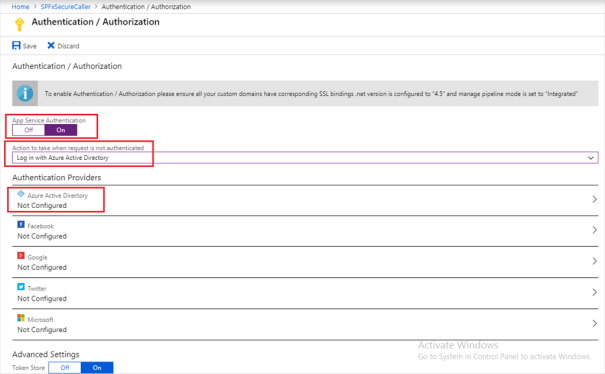Image resolution: width=605 pixels, height=374 pixels.
Task: Click the blue info icon
Action: pos(25,93)
